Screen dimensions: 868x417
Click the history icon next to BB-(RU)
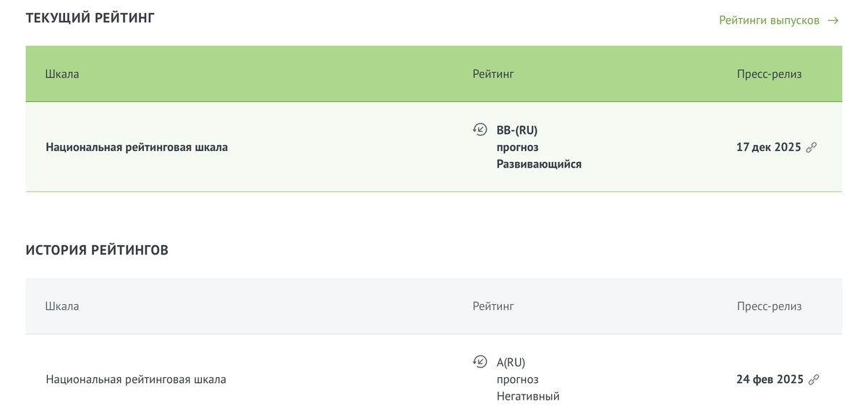480,130
